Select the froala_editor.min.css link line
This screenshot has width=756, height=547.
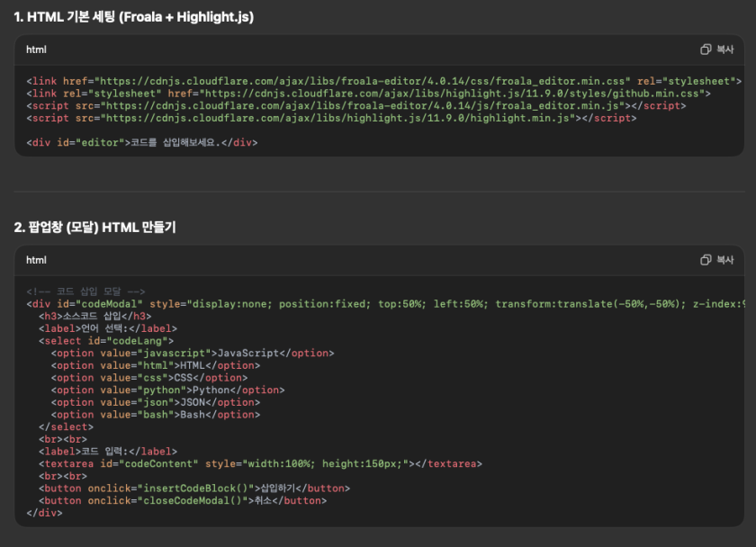click(x=383, y=81)
